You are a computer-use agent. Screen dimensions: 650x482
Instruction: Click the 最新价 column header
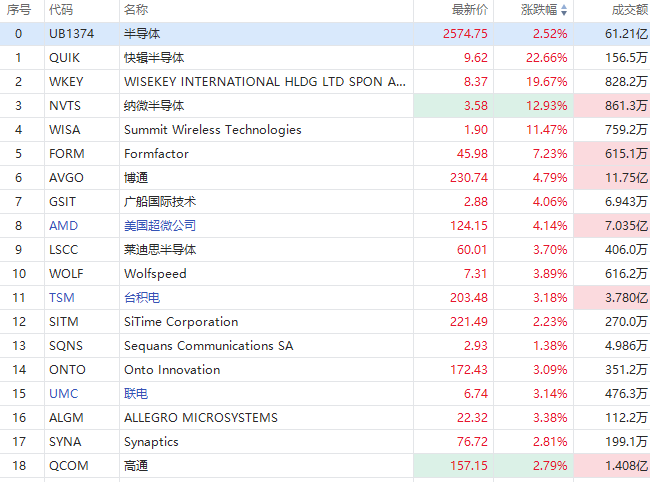470,10
